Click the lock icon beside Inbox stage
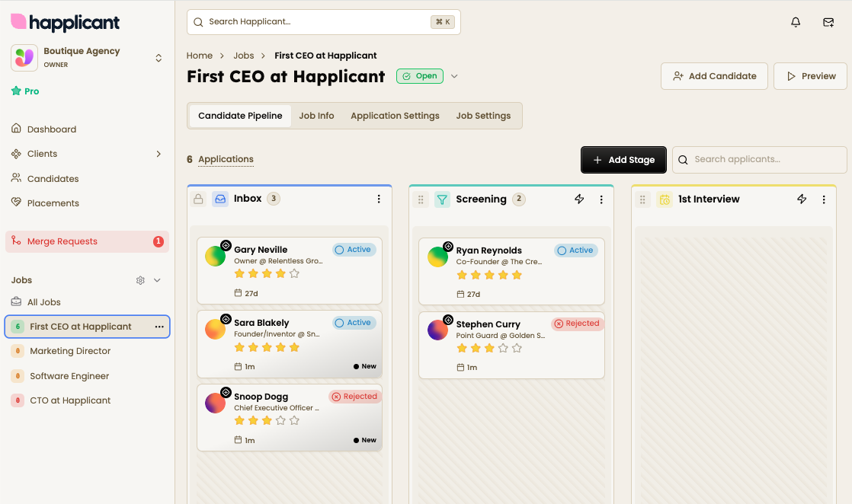The image size is (852, 504). (198, 199)
